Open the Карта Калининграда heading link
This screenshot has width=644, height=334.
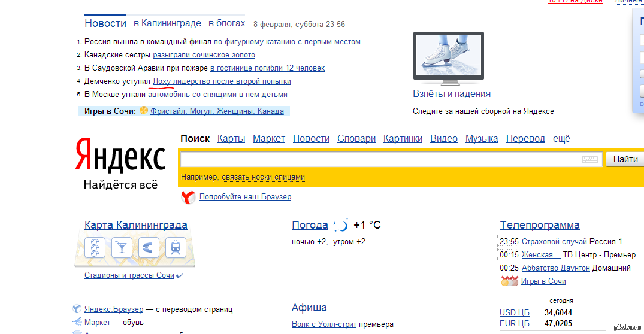click(136, 225)
